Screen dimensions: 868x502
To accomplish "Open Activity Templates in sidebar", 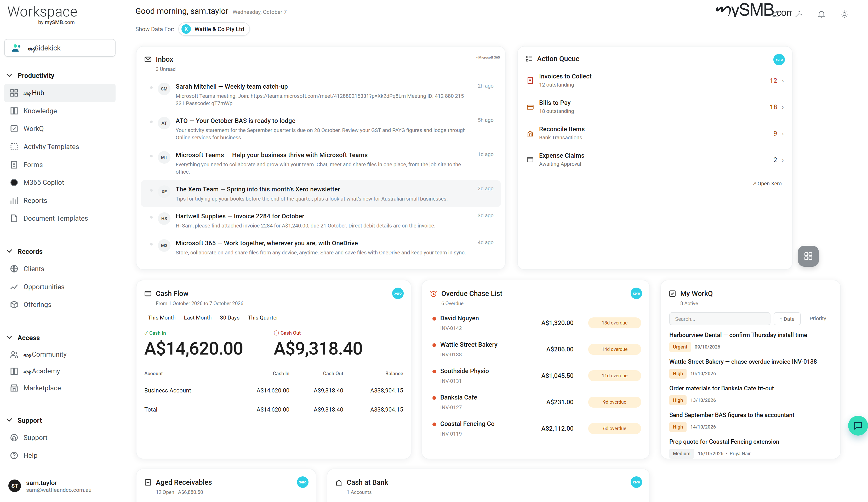I will [60, 147].
